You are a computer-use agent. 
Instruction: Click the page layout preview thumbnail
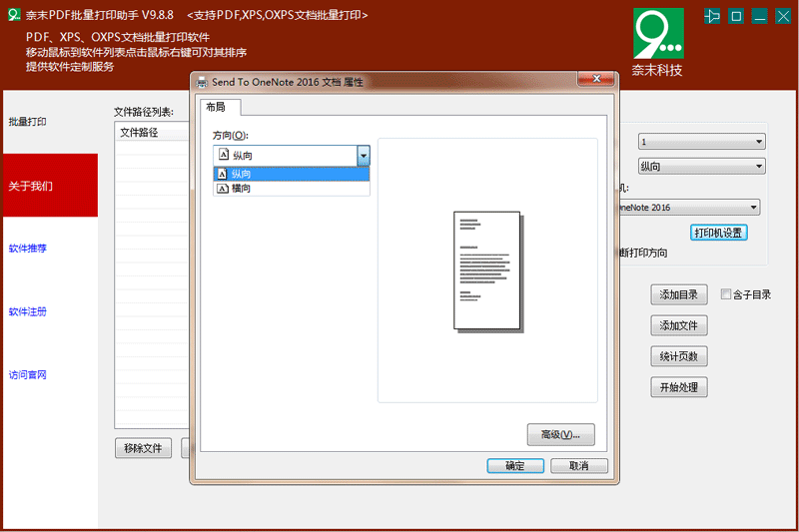(x=488, y=272)
